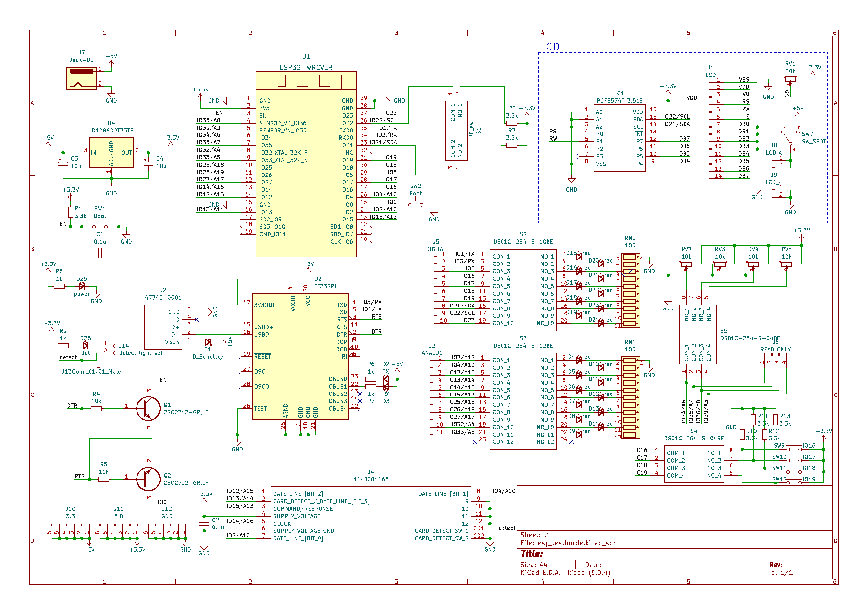The width and height of the screenshot is (868, 614).
Task: Select USB connector J2 symbol
Action: pyautogui.click(x=163, y=327)
